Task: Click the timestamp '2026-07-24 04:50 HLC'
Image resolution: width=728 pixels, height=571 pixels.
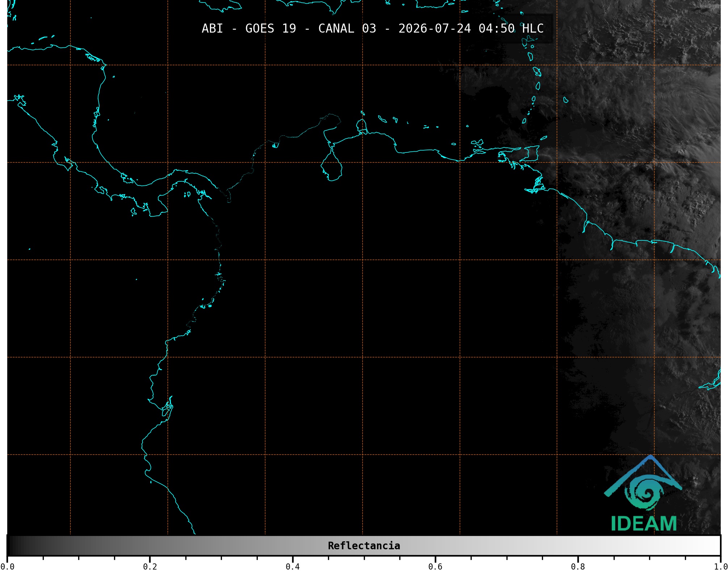Action: coord(471,28)
